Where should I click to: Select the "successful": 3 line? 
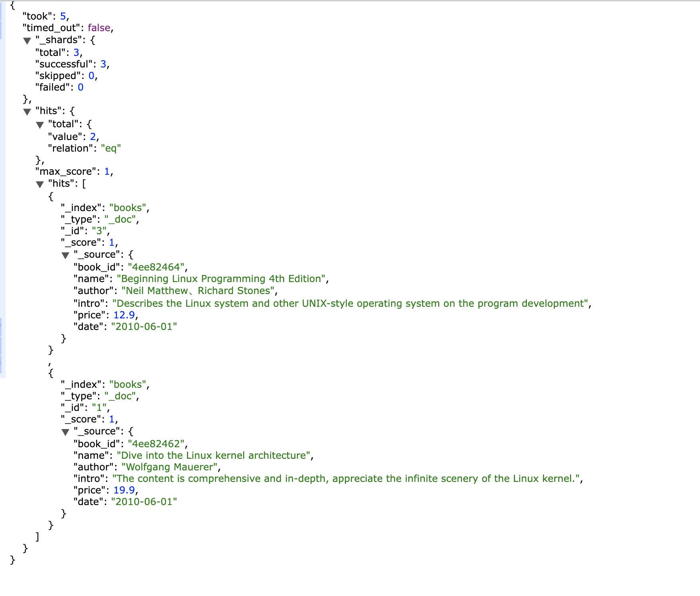tap(72, 64)
